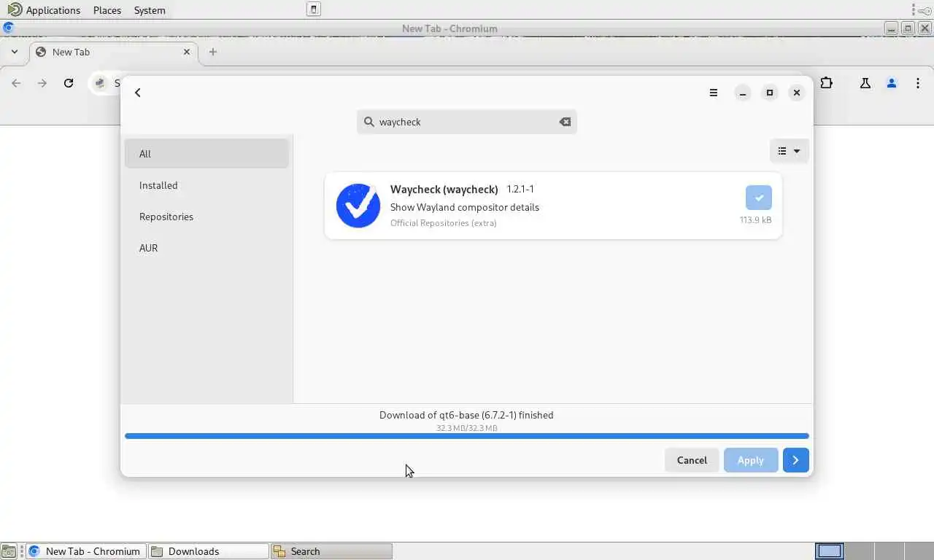
Task: Go back using the Pamac back arrow
Action: 138,93
